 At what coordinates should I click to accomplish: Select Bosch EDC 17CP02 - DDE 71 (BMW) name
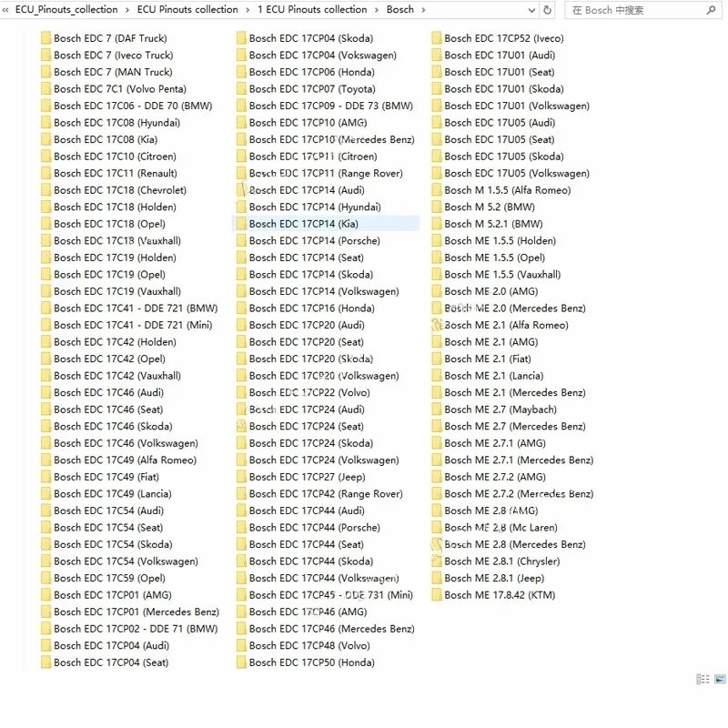point(136,629)
